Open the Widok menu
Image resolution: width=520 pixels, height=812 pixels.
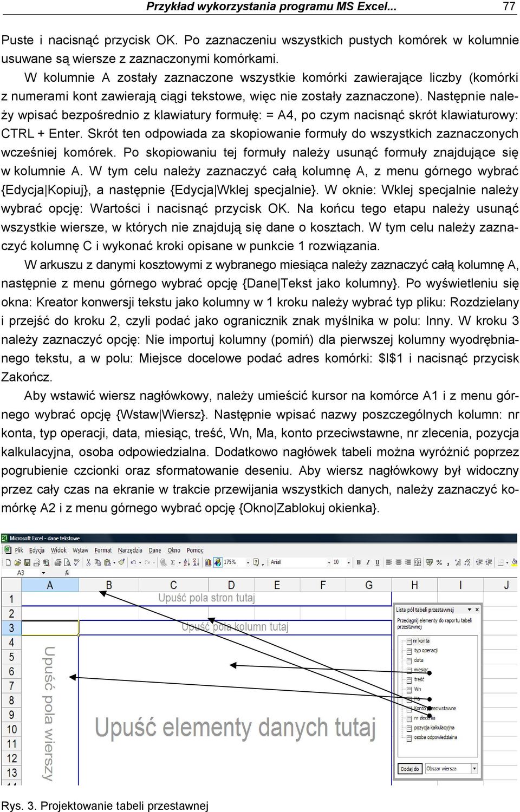(x=58, y=551)
